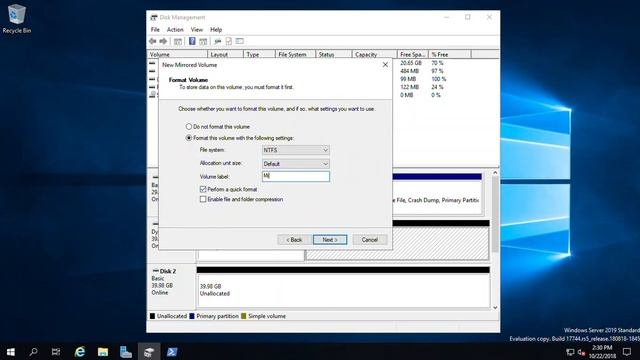This screenshot has height=360, width=640.
Task: Click the '484 MB' free space cell
Action: pos(409,71)
